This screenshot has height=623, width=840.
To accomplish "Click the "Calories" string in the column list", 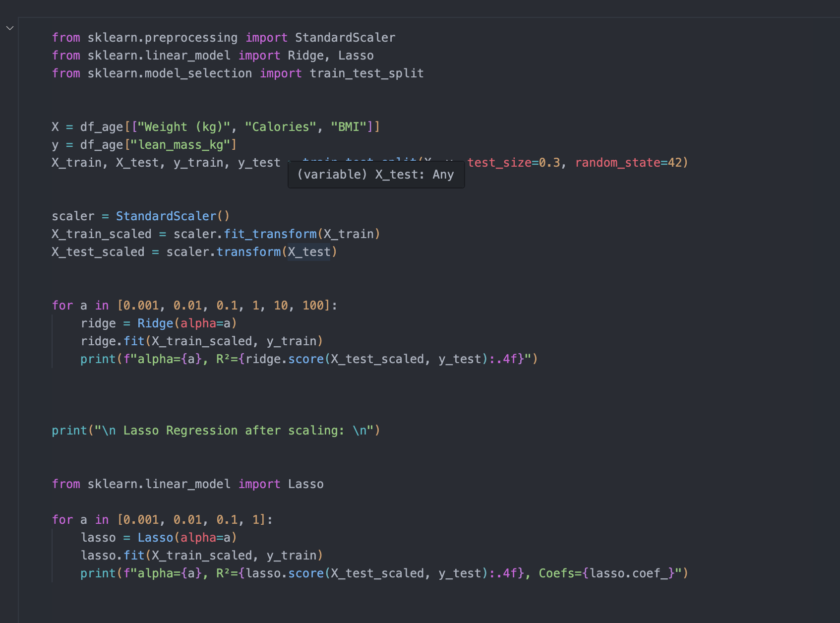I will coord(280,127).
